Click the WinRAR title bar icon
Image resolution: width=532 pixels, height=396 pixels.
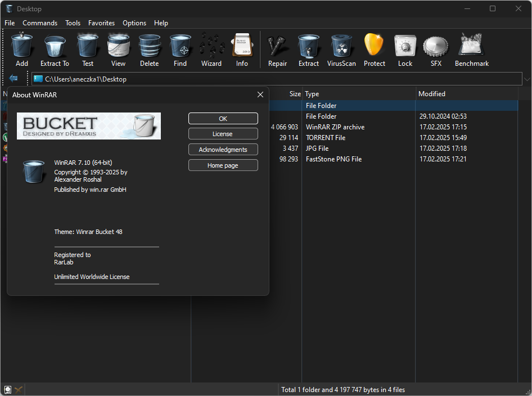(x=9, y=8)
